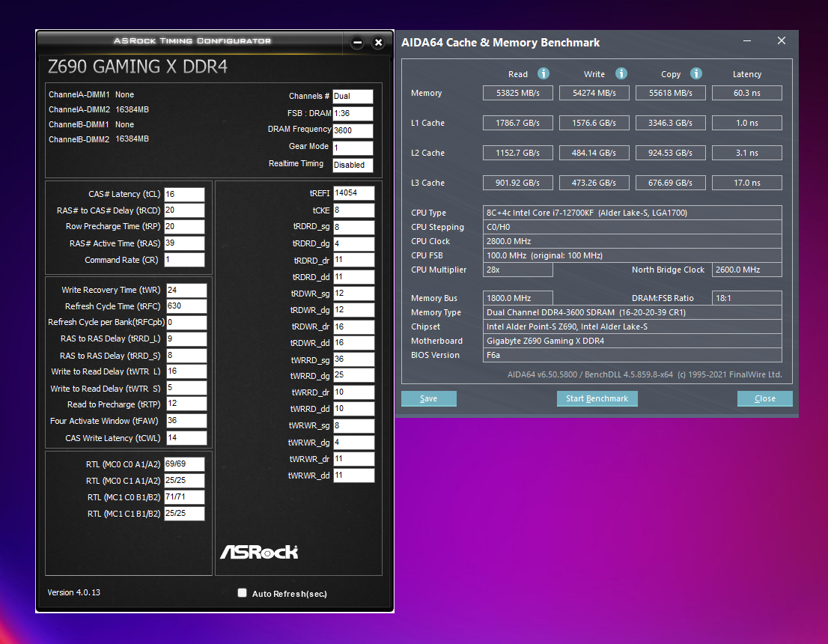Click the ASRock logo
The image size is (828, 644).
pos(259,552)
